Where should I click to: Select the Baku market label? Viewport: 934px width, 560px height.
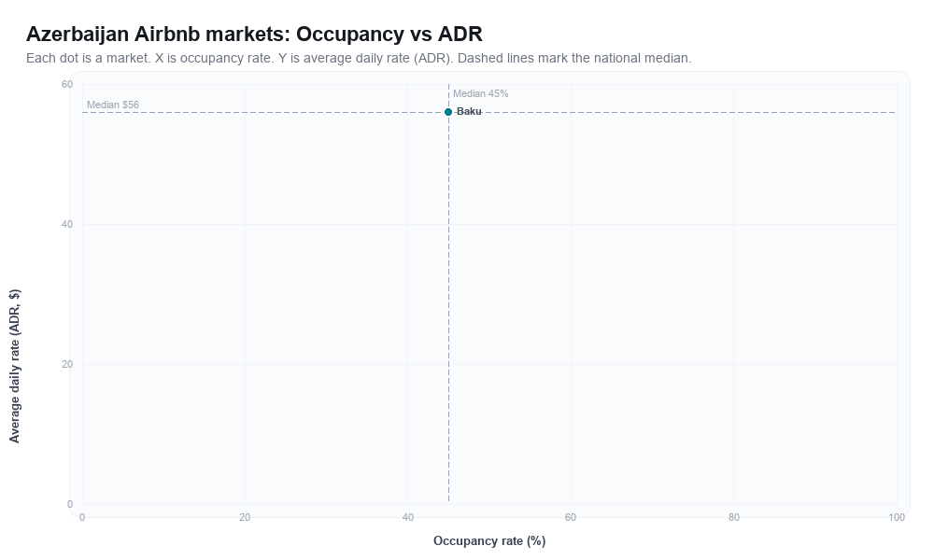tap(469, 111)
